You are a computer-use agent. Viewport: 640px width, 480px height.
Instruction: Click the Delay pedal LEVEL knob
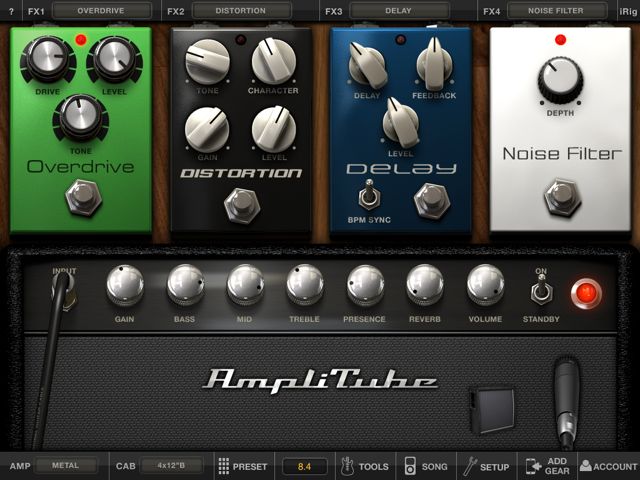pyautogui.click(x=401, y=122)
